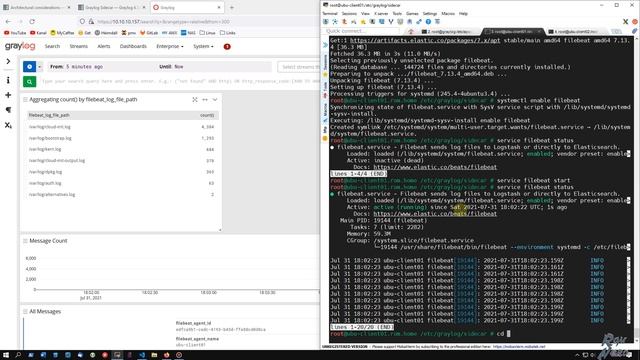Expand the Enterprise dropdown menu
The image size is (640, 360).
170,47
